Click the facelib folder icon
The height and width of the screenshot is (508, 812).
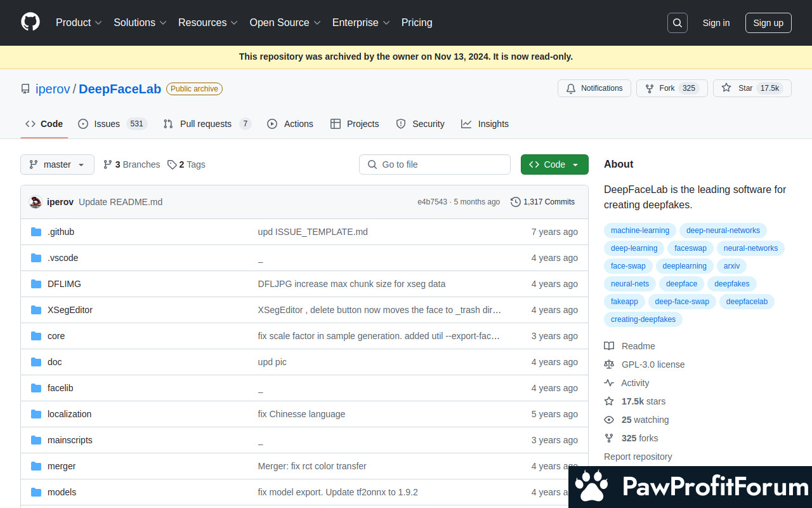pos(36,388)
